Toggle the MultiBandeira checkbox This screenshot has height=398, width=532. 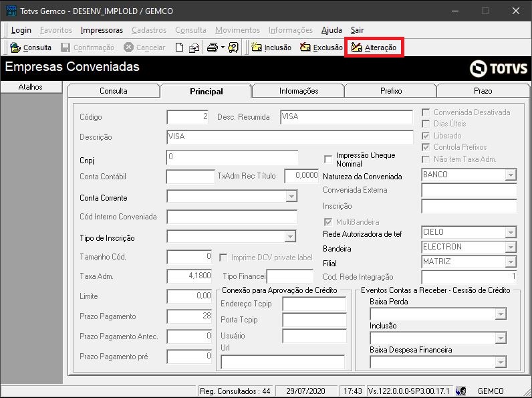click(328, 222)
